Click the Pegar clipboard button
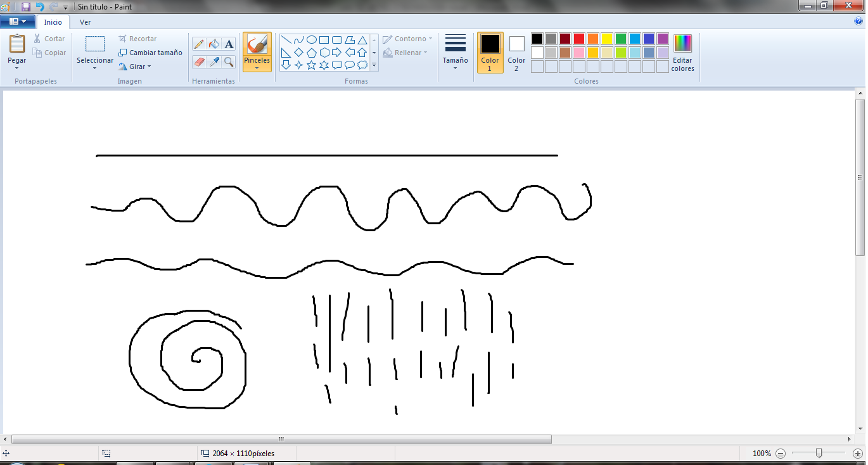 [x=17, y=44]
